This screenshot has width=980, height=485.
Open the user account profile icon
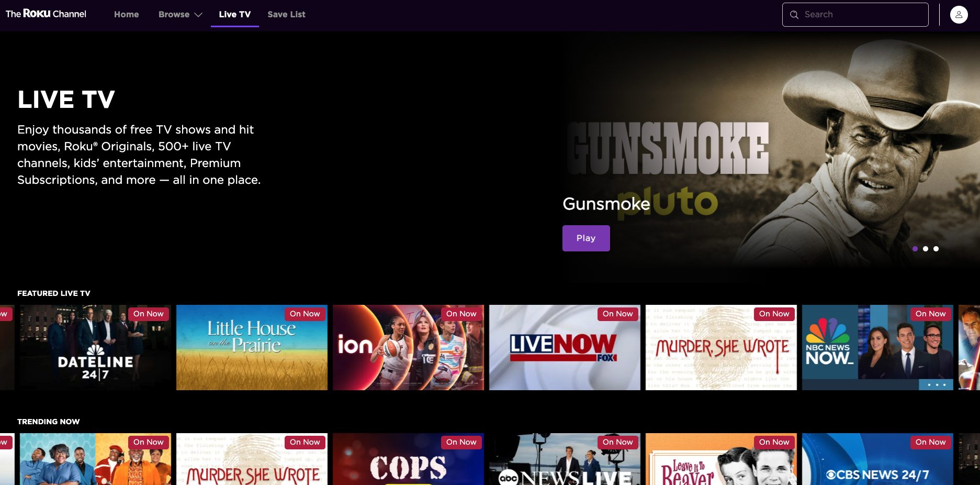(959, 15)
